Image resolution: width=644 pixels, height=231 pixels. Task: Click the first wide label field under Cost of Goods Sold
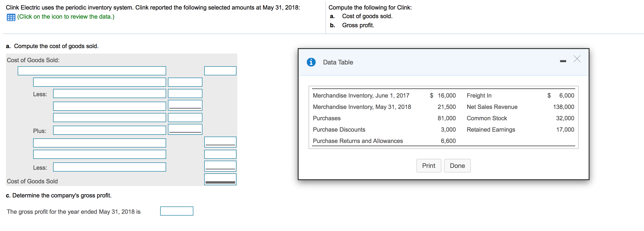click(92, 71)
